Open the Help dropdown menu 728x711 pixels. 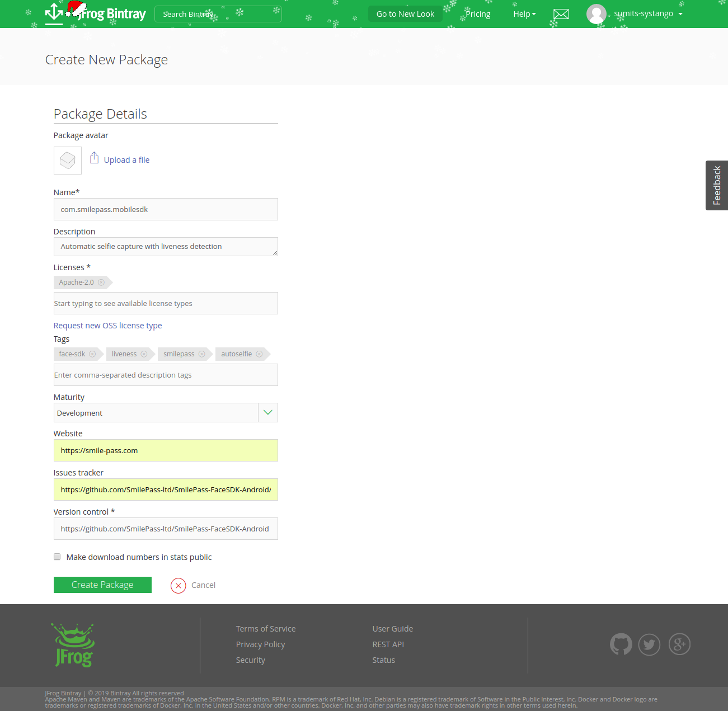point(524,14)
